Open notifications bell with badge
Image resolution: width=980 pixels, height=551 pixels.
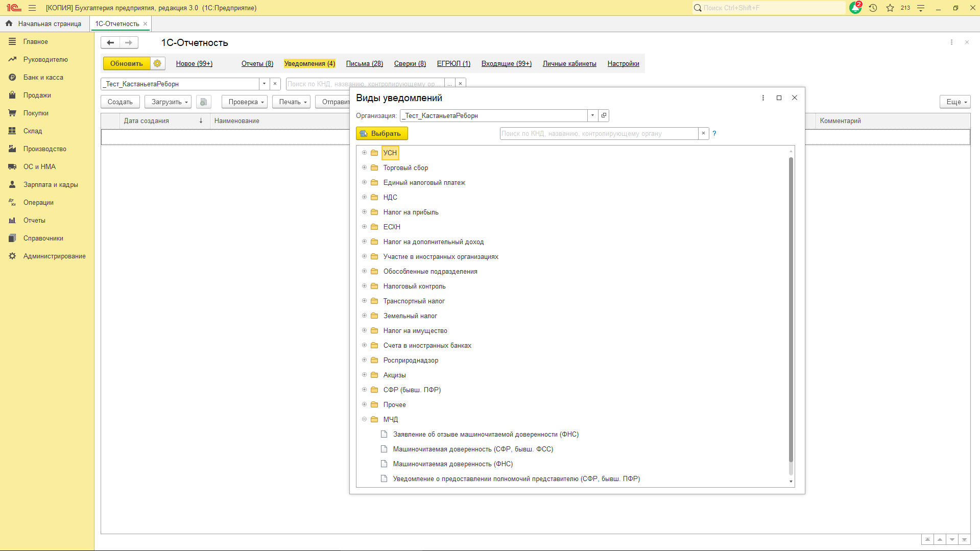pos(855,8)
